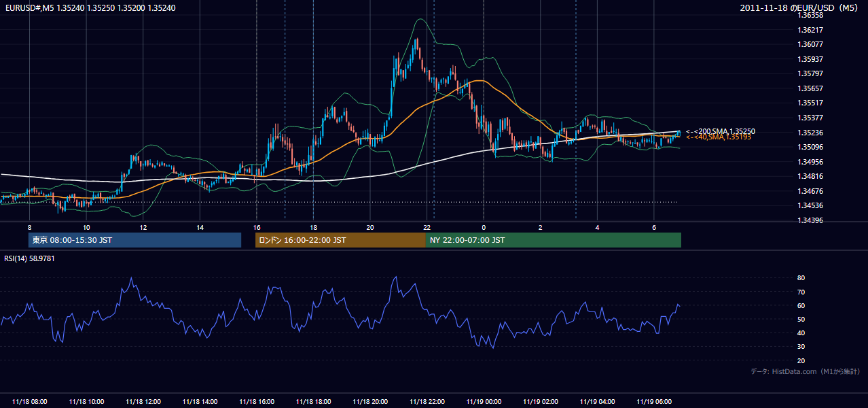This screenshot has width=868, height=408.
Task: Click the 2011-11-18 EUR/USD (M5) chart title
Action: (x=800, y=7)
